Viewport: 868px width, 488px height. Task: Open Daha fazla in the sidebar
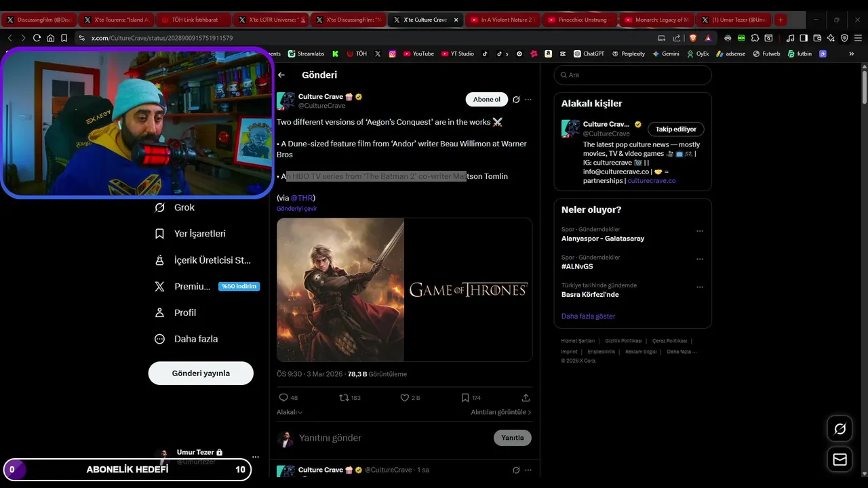pyautogui.click(x=186, y=339)
